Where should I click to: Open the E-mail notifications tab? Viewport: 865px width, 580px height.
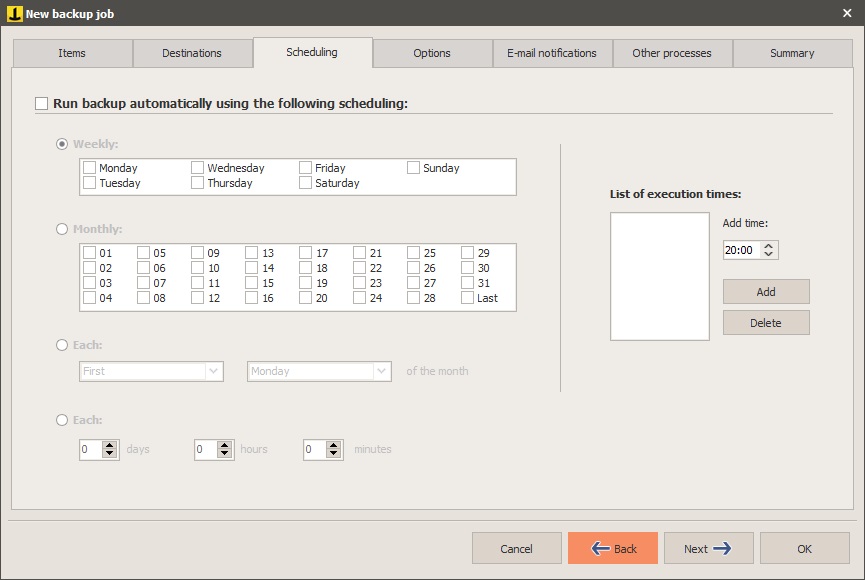pos(552,52)
